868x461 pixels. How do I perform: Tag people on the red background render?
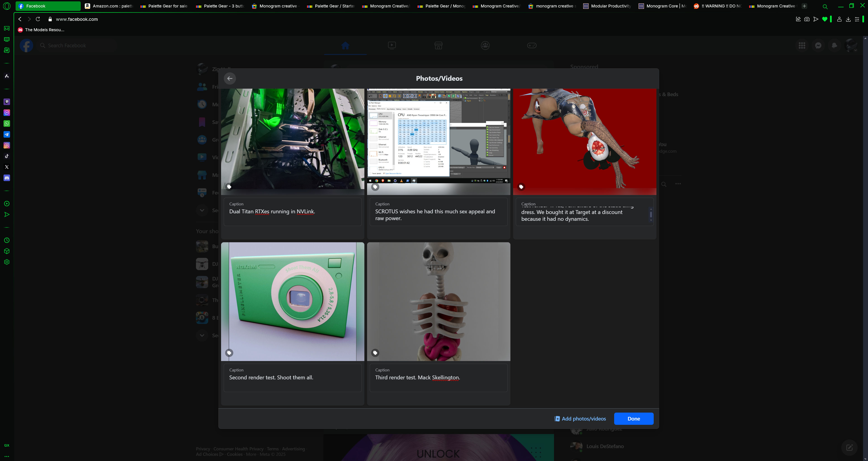521,187
